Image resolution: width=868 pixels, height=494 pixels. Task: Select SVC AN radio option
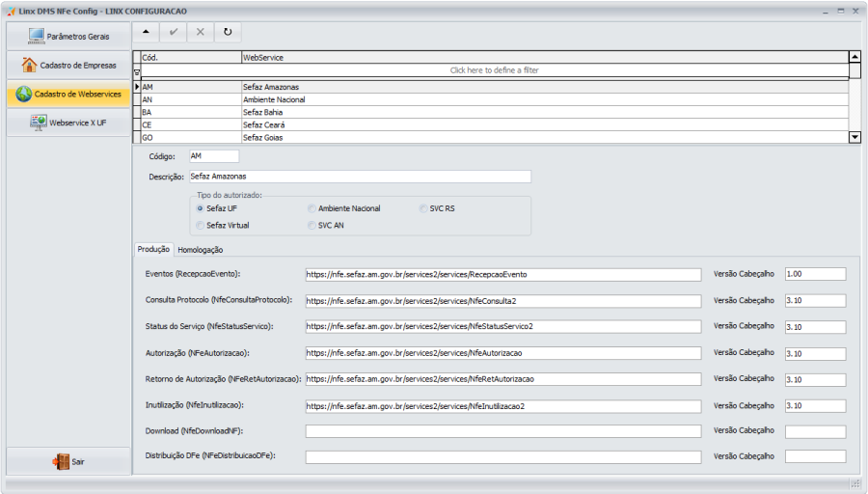(312, 226)
